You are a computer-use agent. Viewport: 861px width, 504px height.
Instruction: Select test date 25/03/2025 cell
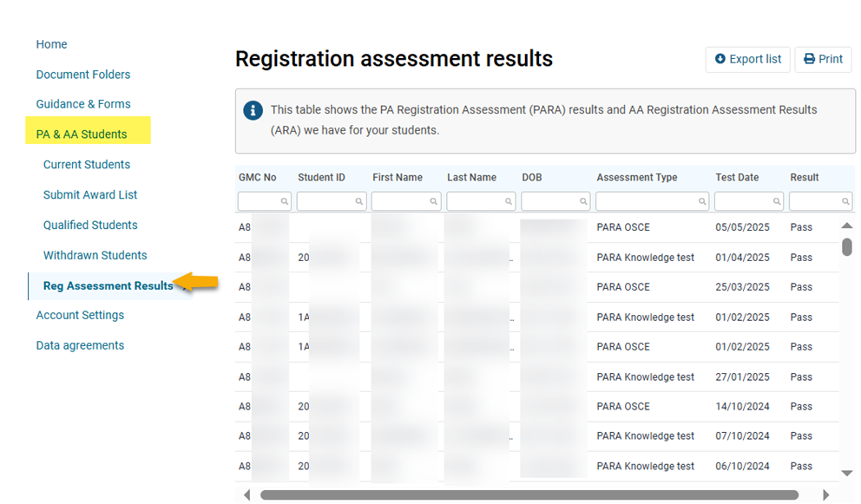[x=742, y=287]
